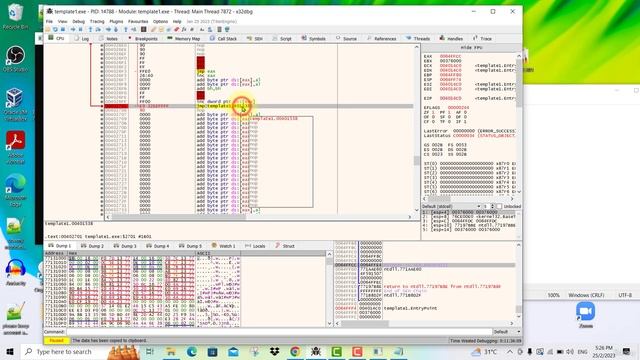Screen dimensions: 640x360
Task: Open the Call Stack tab
Action: click(223, 38)
